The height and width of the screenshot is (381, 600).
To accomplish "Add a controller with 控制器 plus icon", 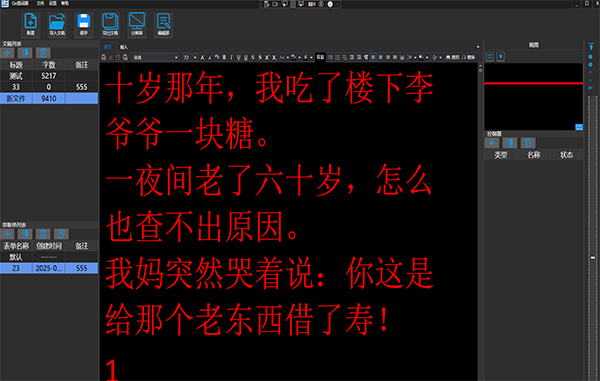I will pos(492,143).
